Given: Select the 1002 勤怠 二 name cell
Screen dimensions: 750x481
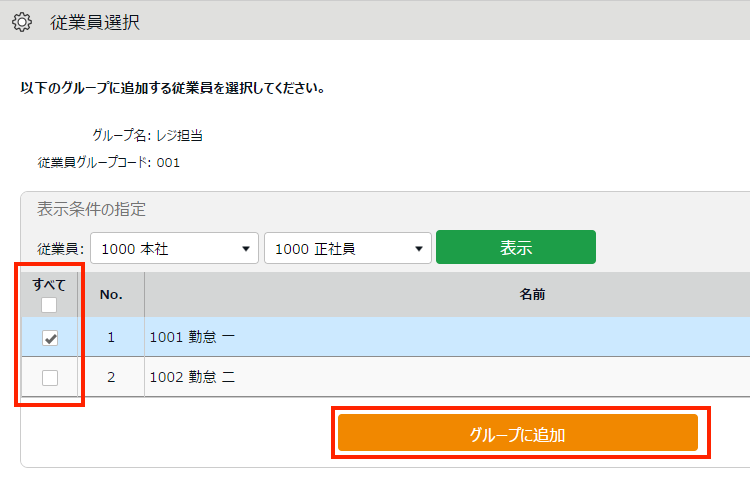Looking at the screenshot, I should click(x=447, y=377).
